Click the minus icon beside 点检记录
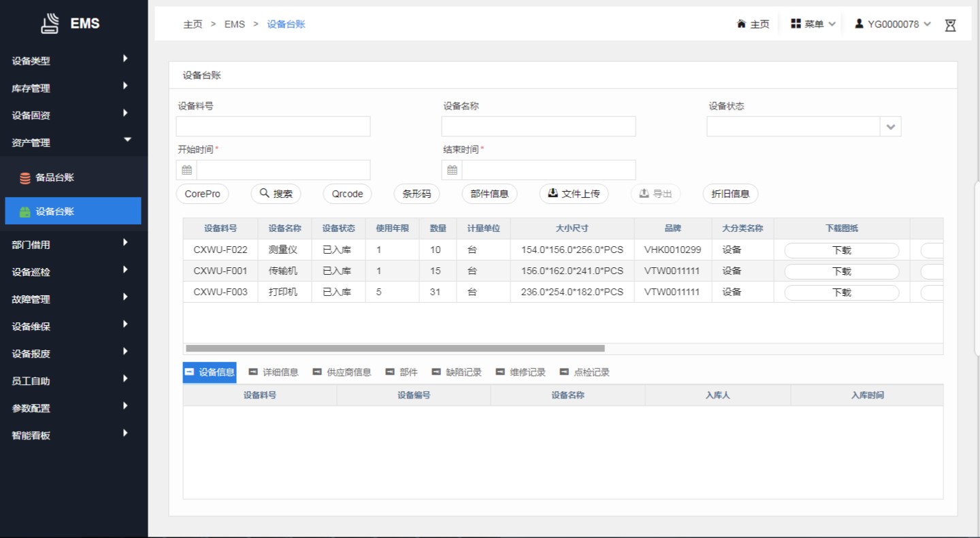The width and height of the screenshot is (980, 538). (564, 372)
